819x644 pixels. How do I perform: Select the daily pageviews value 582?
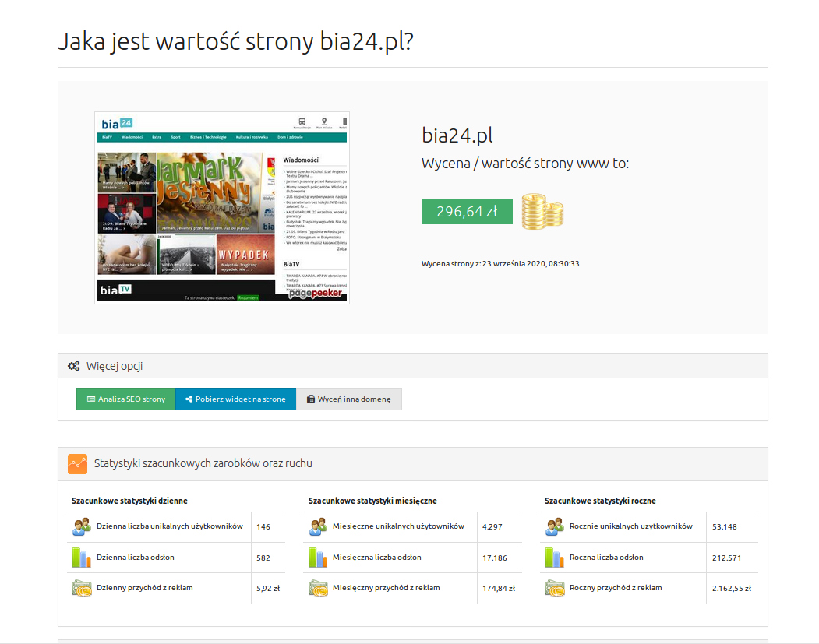(x=263, y=558)
